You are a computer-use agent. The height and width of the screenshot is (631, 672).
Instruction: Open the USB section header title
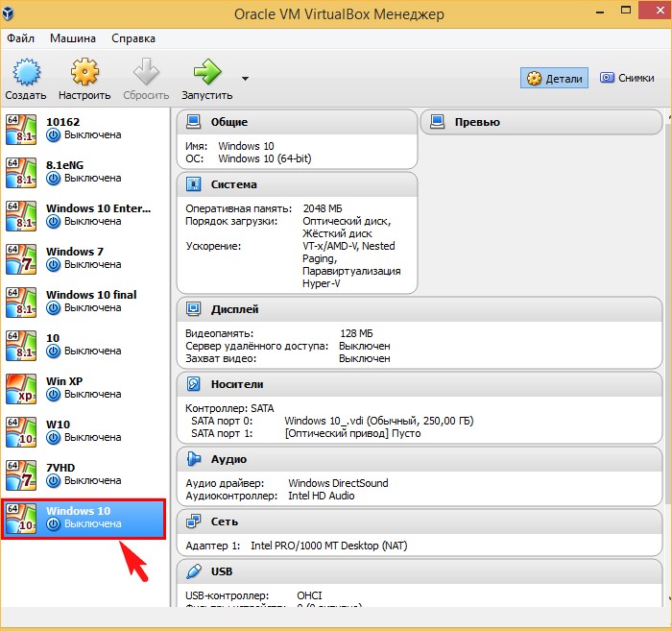(x=222, y=571)
